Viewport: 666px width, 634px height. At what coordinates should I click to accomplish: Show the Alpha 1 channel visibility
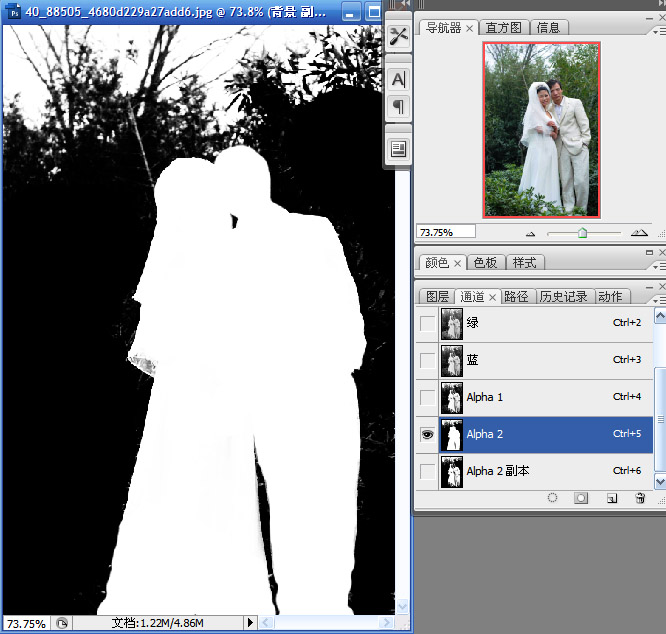click(x=427, y=397)
